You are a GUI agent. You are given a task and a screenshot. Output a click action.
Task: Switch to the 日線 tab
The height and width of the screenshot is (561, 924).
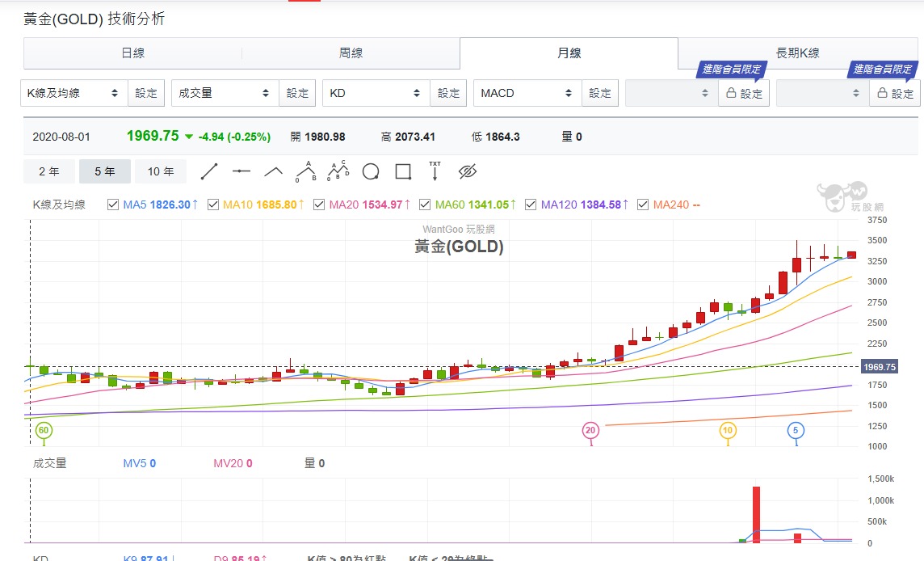[x=132, y=53]
